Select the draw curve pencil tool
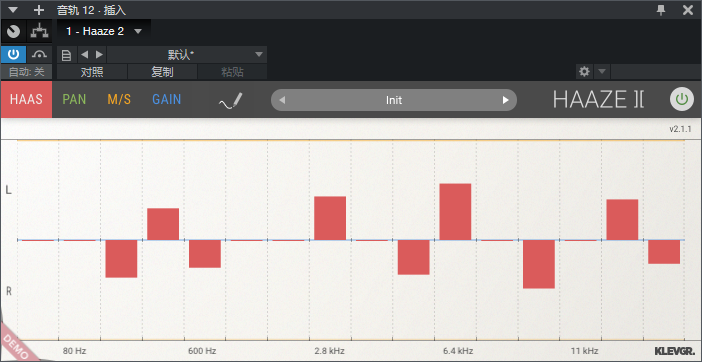Image resolution: width=702 pixels, height=362 pixels. click(x=231, y=101)
